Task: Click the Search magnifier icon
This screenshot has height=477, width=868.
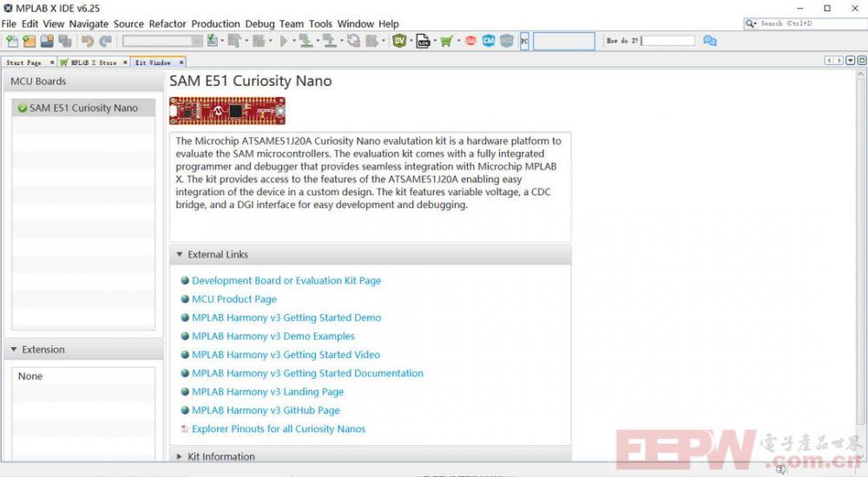Action: [750, 23]
